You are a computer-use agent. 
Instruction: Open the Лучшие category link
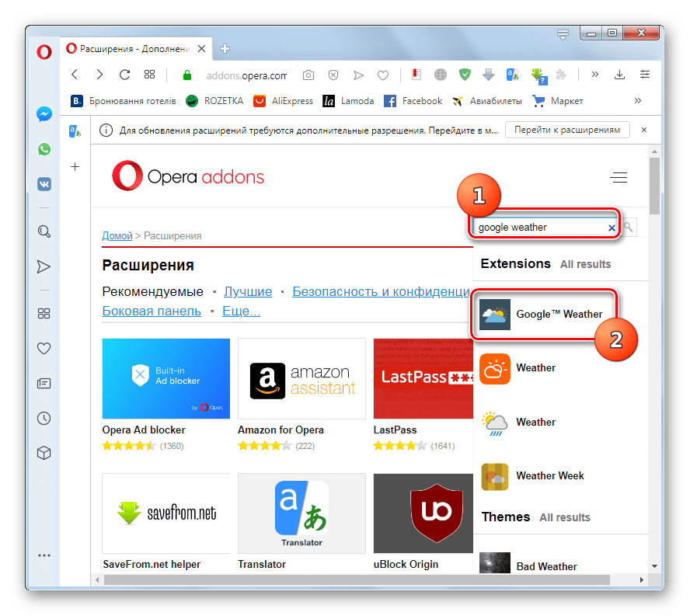[248, 292]
